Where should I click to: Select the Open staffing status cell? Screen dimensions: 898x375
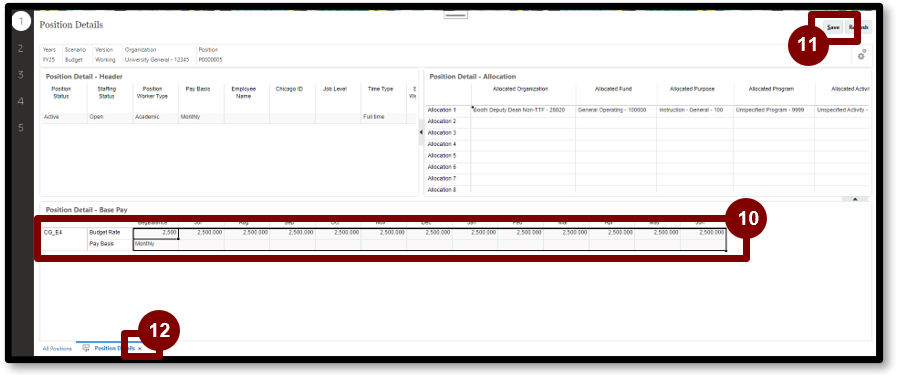click(109, 117)
